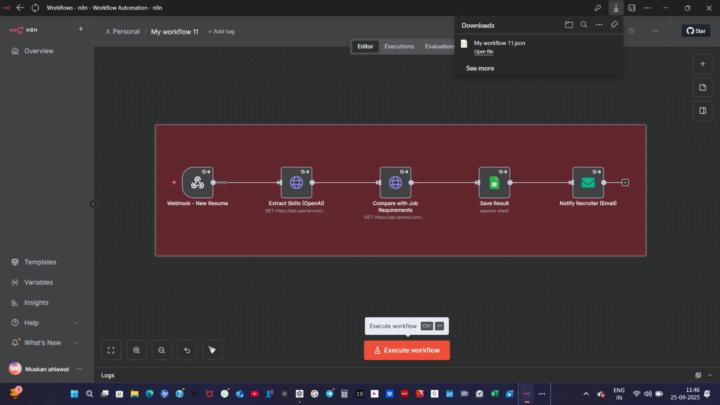Add a node with canvas plus button
This screenshot has height=405, width=720.
tap(703, 64)
